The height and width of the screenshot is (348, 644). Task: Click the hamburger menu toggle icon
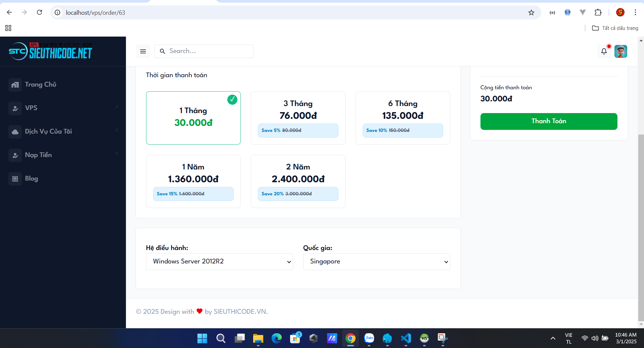click(143, 51)
